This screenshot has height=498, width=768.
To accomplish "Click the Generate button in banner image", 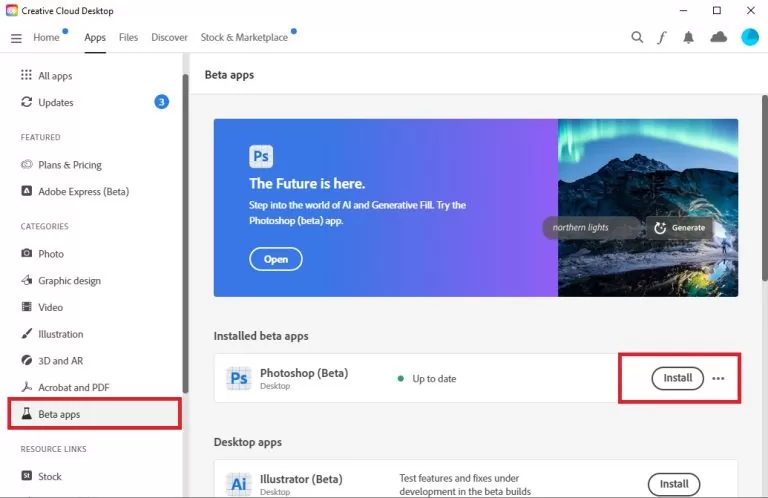I will point(679,228).
